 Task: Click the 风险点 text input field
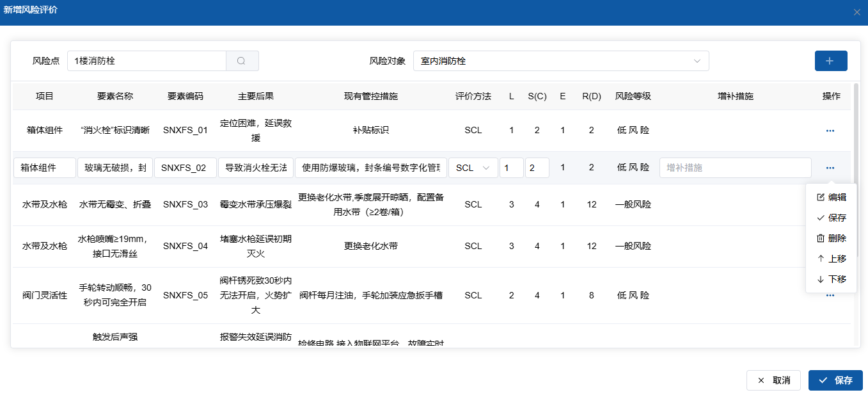[x=146, y=61]
